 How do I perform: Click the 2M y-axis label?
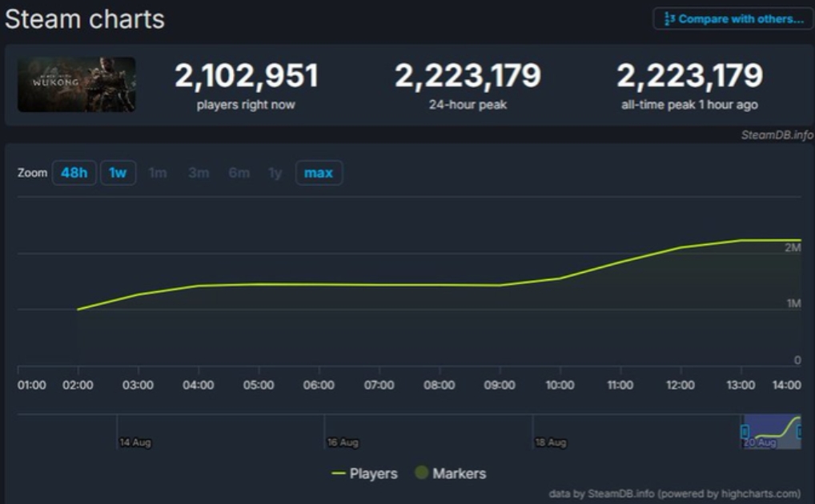(x=793, y=248)
